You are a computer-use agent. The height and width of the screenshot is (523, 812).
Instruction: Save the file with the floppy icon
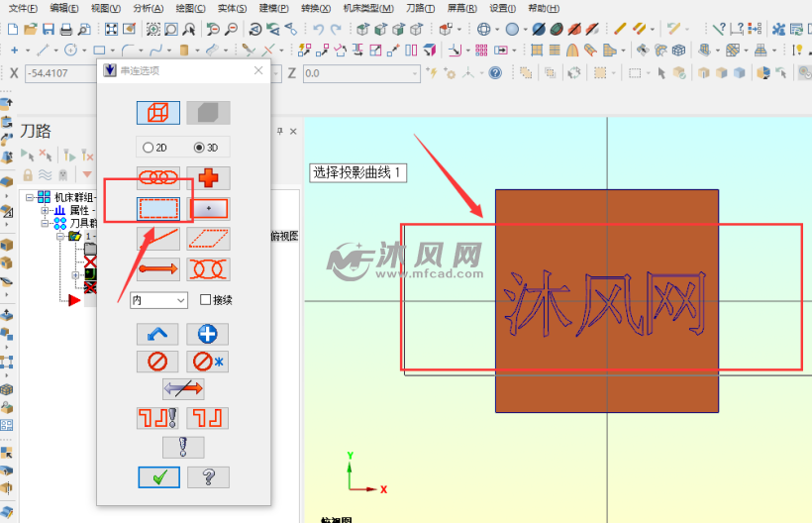(x=49, y=29)
